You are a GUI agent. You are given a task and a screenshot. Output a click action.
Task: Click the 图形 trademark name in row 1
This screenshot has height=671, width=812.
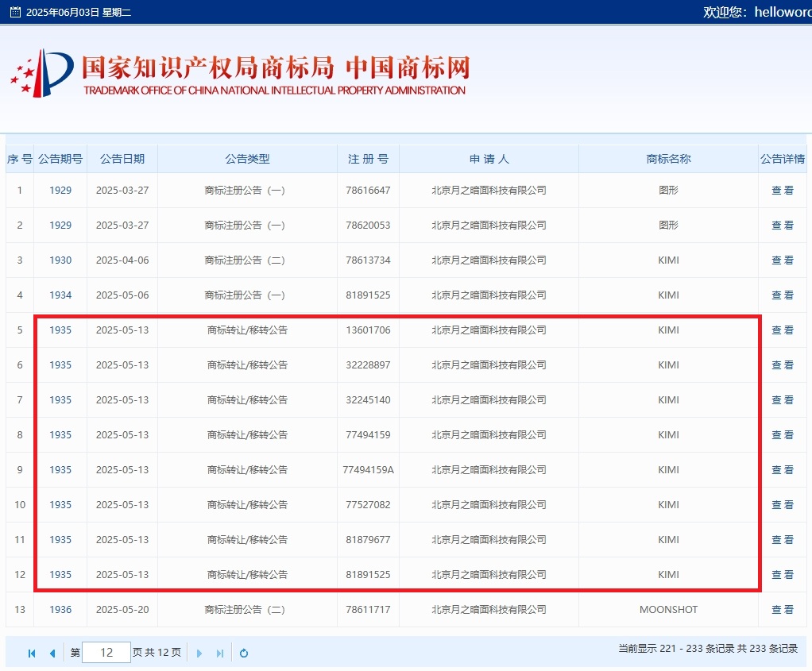pyautogui.click(x=668, y=190)
